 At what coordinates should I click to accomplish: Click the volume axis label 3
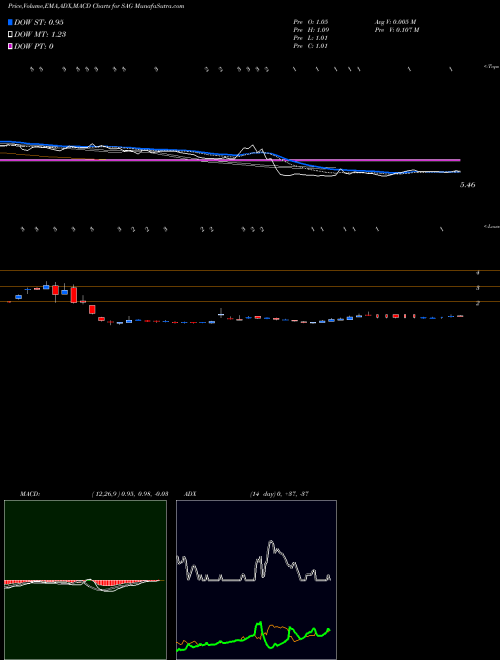coord(478,288)
